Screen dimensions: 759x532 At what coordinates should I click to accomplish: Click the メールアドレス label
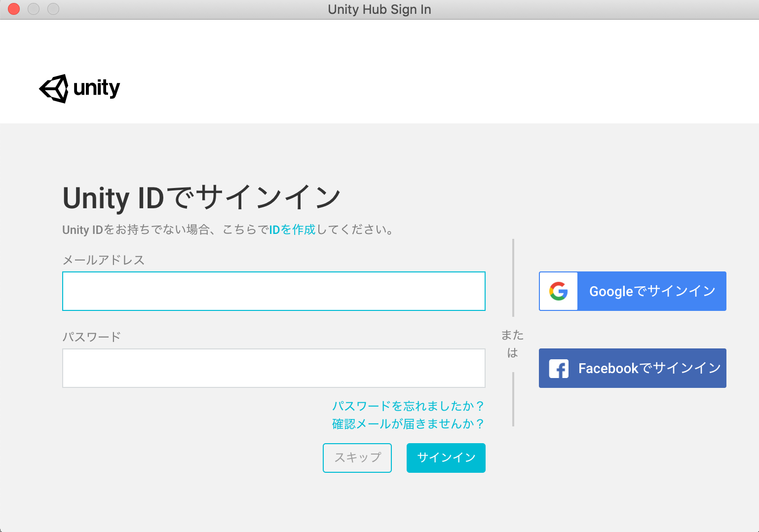tap(104, 260)
